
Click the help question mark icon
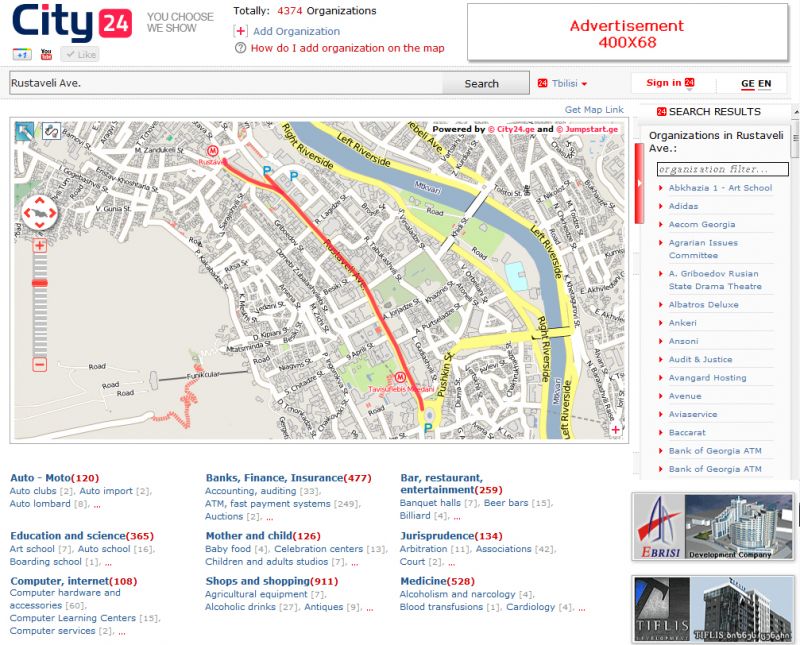240,48
